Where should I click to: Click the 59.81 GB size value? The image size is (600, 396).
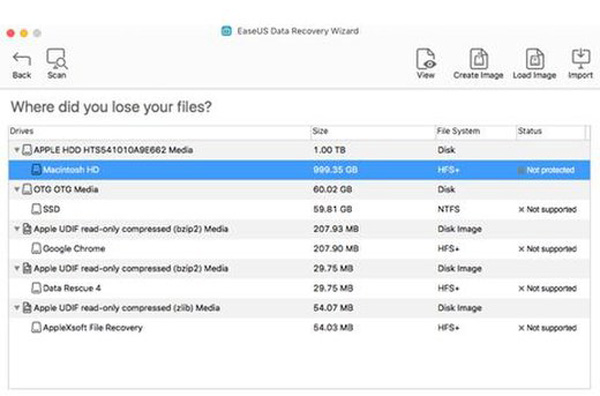(333, 209)
